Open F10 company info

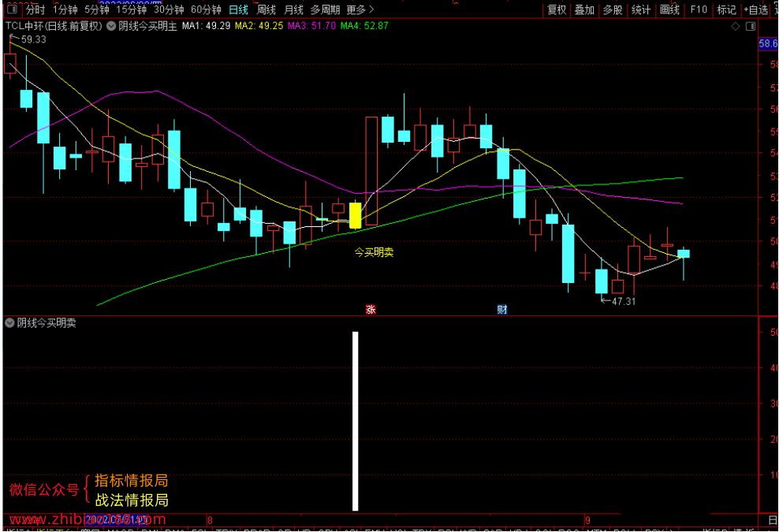(x=698, y=9)
